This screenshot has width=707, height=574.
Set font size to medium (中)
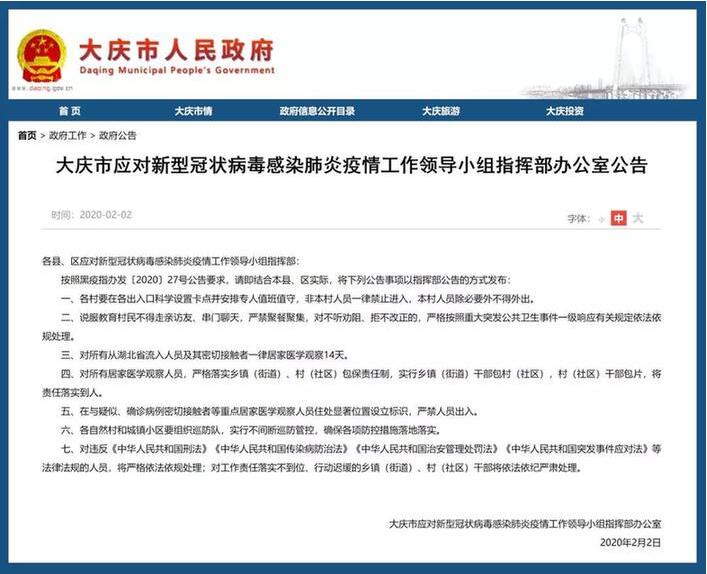[619, 217]
